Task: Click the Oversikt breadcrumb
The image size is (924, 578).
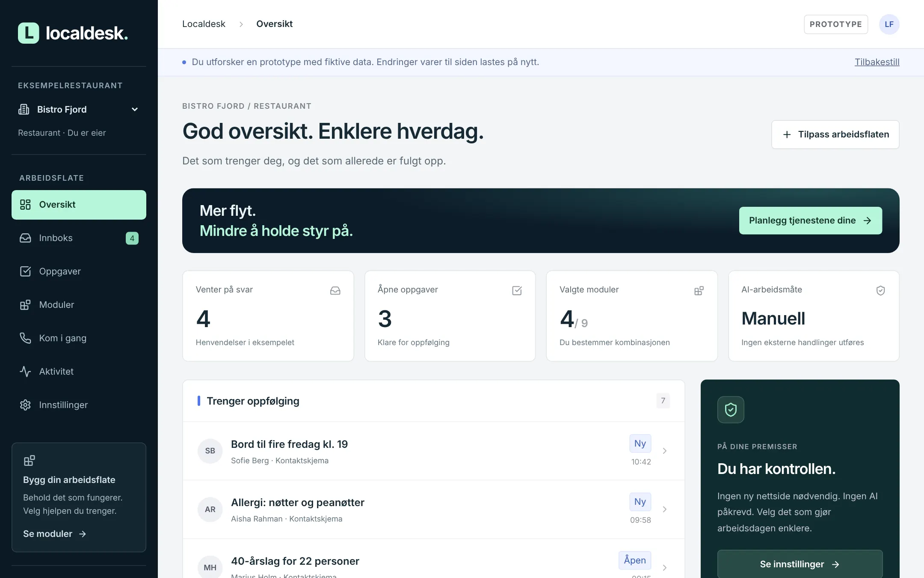Action: 274,24
